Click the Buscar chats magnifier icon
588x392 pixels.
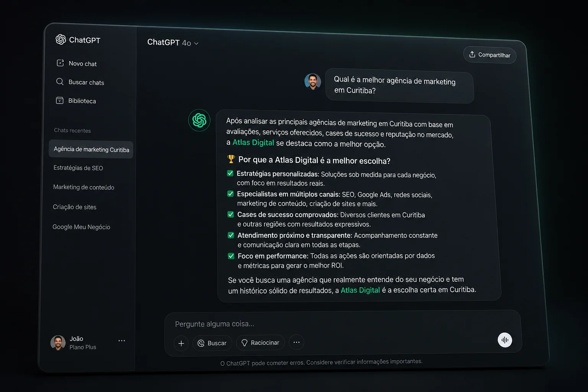coord(60,82)
